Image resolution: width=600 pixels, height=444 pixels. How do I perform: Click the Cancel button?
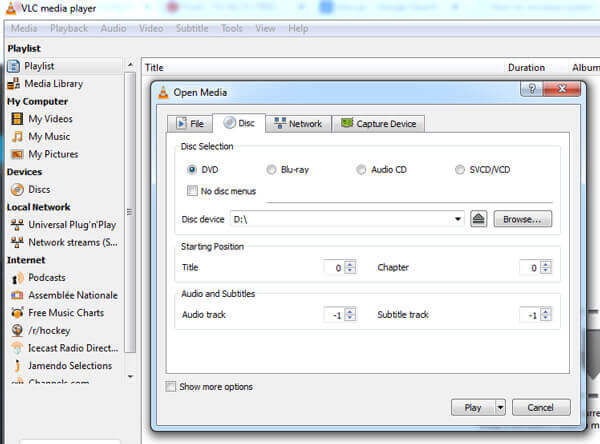tap(541, 408)
